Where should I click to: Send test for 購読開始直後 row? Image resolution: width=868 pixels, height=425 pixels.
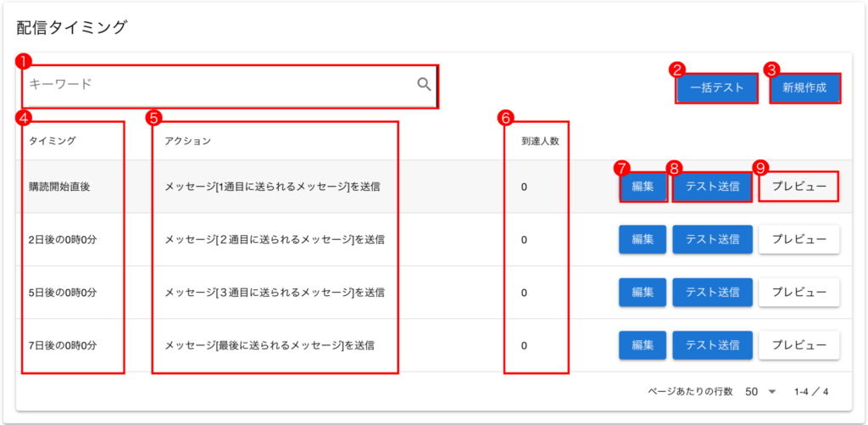712,187
